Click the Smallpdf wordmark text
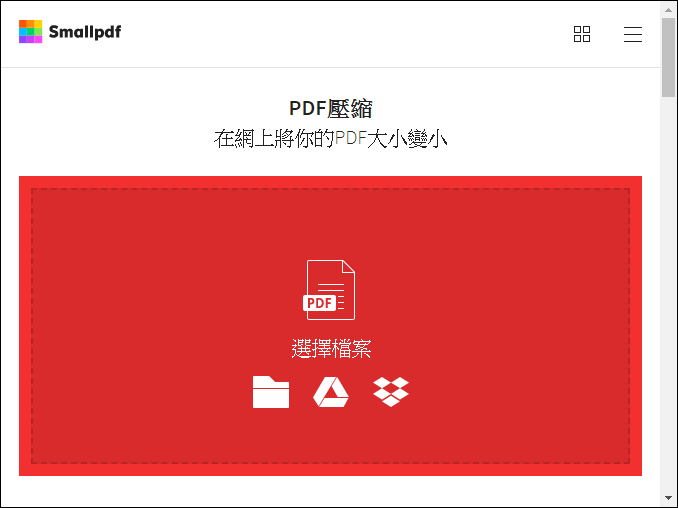 (x=85, y=32)
